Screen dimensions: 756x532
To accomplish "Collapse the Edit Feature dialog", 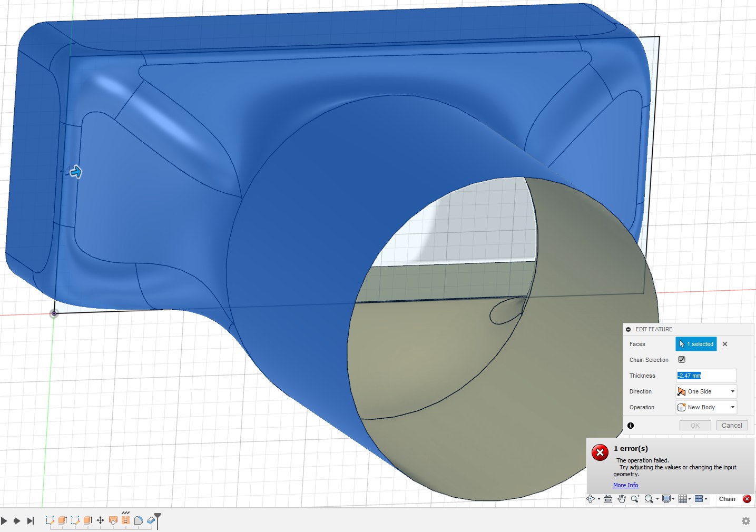I will tap(628, 329).
